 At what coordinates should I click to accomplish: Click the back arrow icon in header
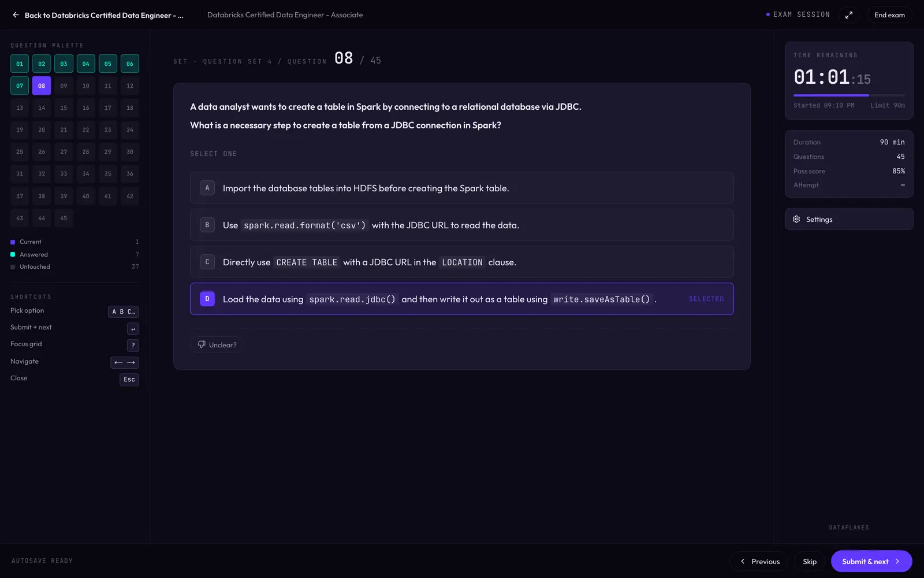pyautogui.click(x=16, y=15)
